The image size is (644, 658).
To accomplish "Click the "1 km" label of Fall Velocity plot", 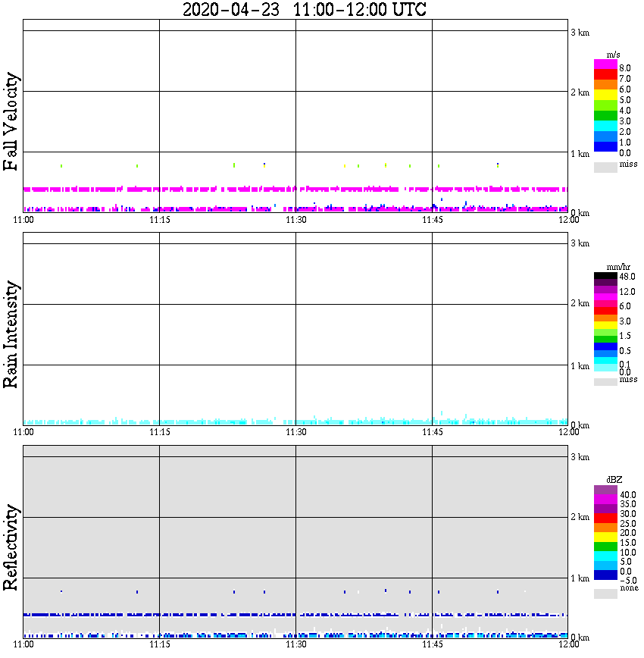I will coord(580,154).
